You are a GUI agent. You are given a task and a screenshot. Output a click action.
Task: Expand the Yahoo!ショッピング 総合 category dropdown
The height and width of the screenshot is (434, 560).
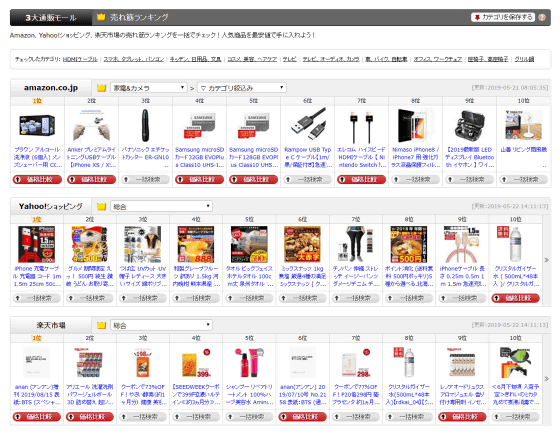[161, 206]
